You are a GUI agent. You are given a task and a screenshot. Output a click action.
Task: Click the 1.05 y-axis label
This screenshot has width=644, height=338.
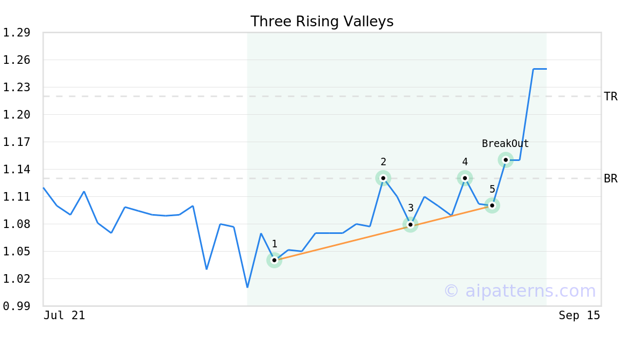pyautogui.click(x=16, y=252)
